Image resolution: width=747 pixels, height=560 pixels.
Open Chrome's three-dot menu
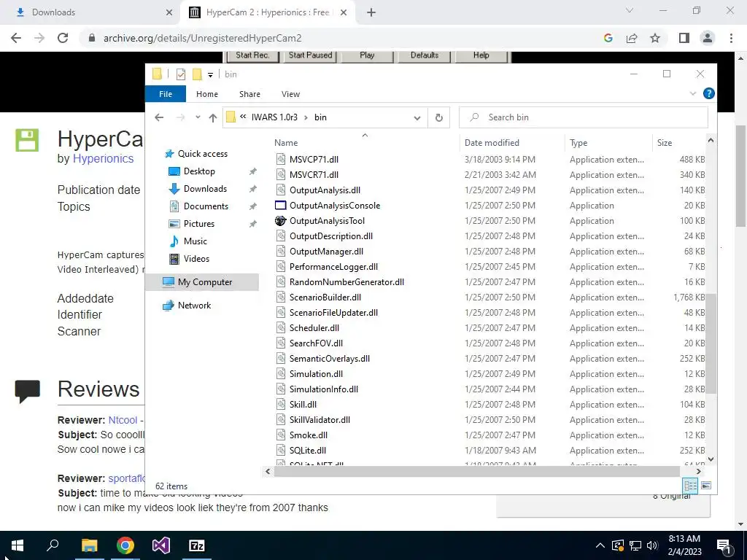click(731, 38)
